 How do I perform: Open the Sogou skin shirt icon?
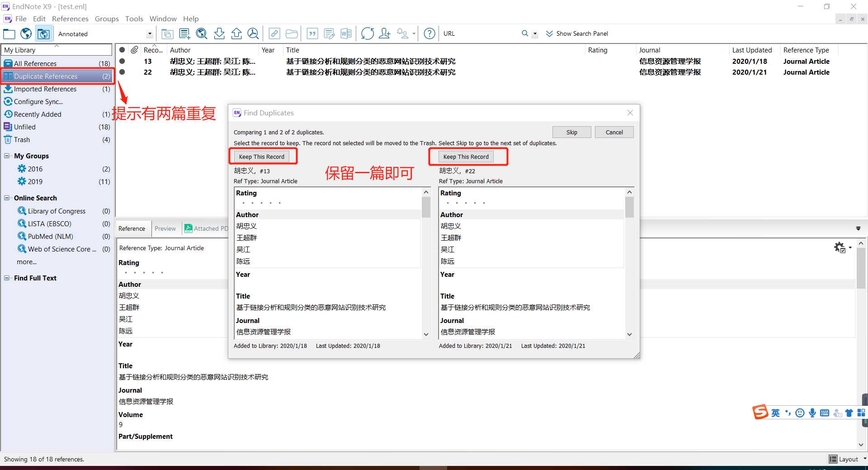pos(849,413)
